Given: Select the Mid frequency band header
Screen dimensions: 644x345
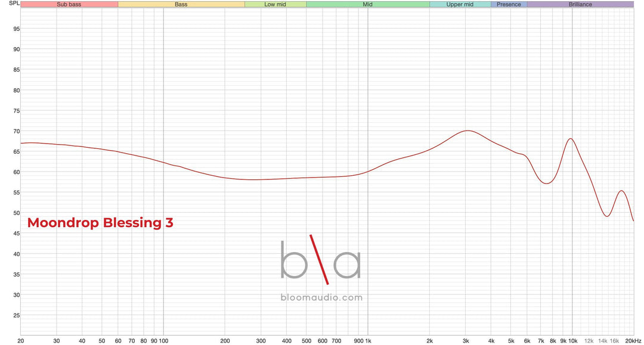Looking at the screenshot, I should pos(367,4).
